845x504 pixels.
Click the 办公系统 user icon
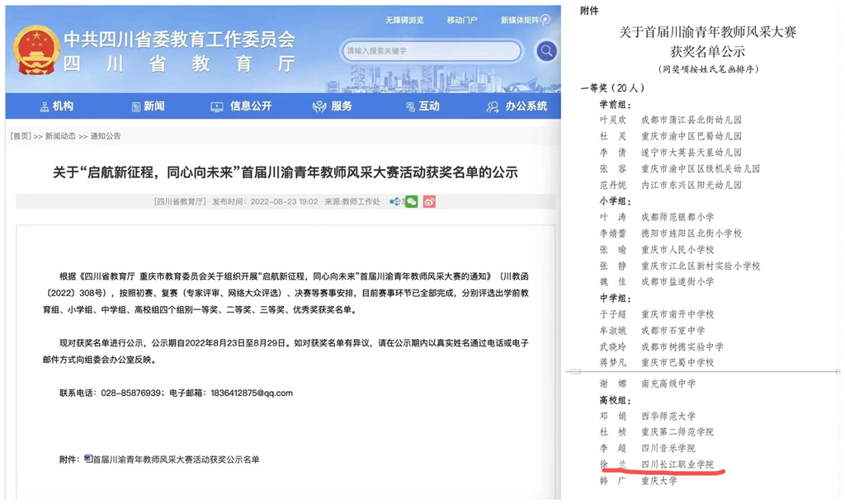coord(492,107)
